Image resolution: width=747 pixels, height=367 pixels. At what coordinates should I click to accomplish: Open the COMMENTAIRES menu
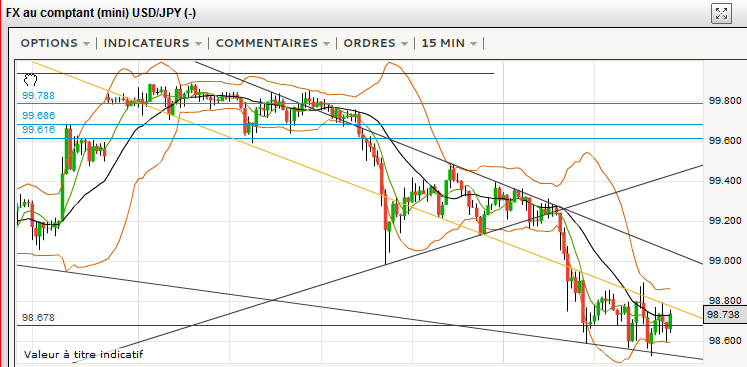tap(273, 43)
